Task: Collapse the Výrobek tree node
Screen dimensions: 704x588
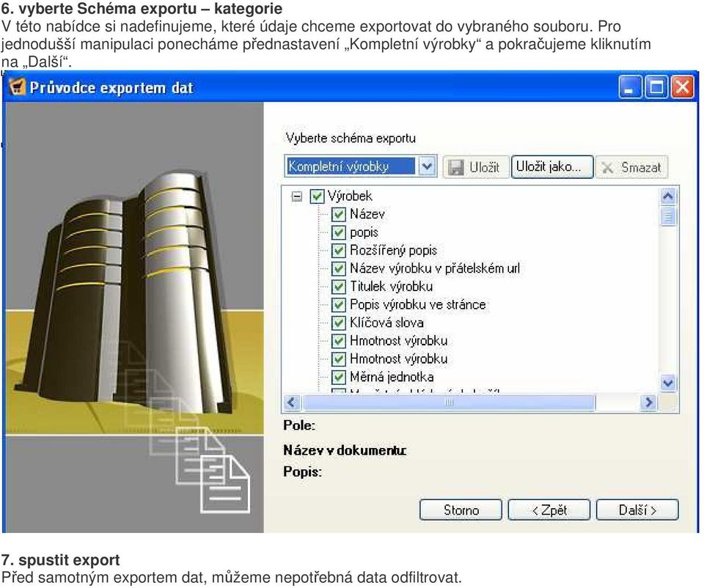Action: [x=296, y=196]
